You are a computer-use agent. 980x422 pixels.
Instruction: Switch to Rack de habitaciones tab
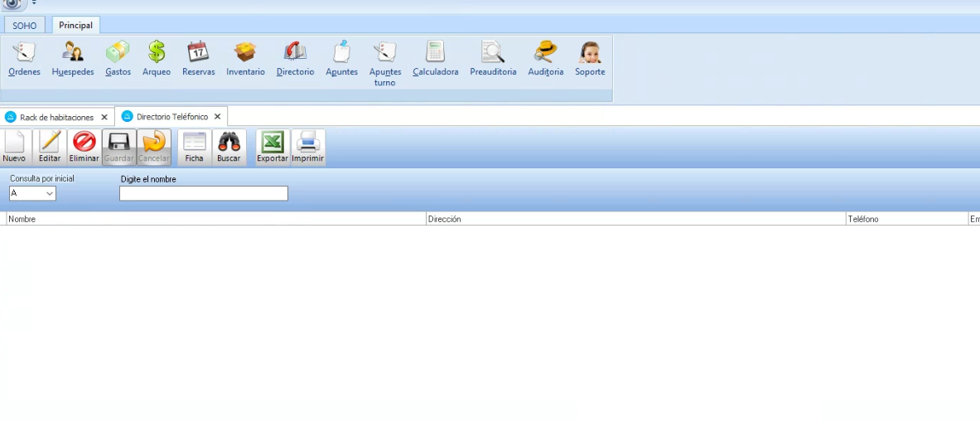pos(56,117)
